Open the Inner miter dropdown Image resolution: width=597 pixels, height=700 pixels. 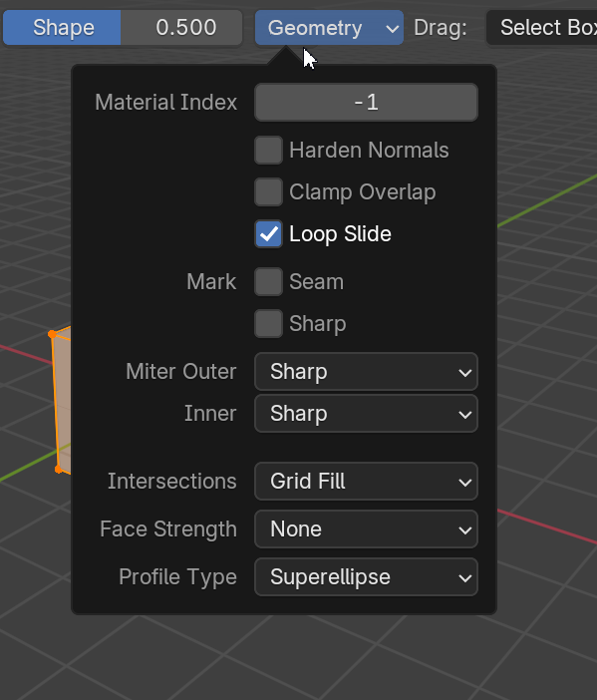click(x=366, y=414)
